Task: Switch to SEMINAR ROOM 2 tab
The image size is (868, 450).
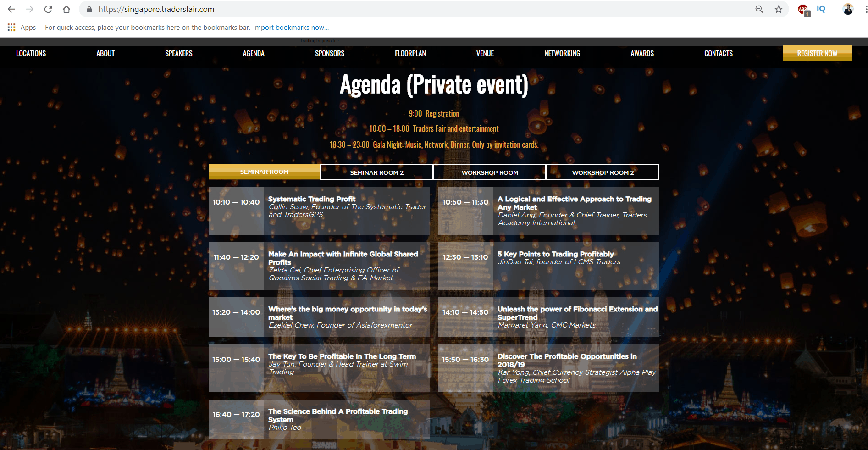Action: pyautogui.click(x=377, y=172)
